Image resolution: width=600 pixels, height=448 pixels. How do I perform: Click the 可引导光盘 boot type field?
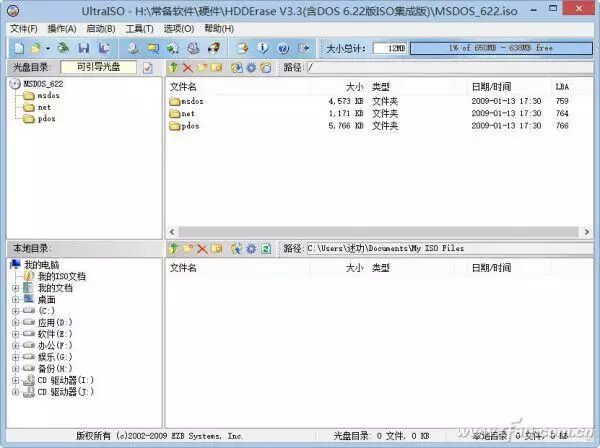(98, 67)
